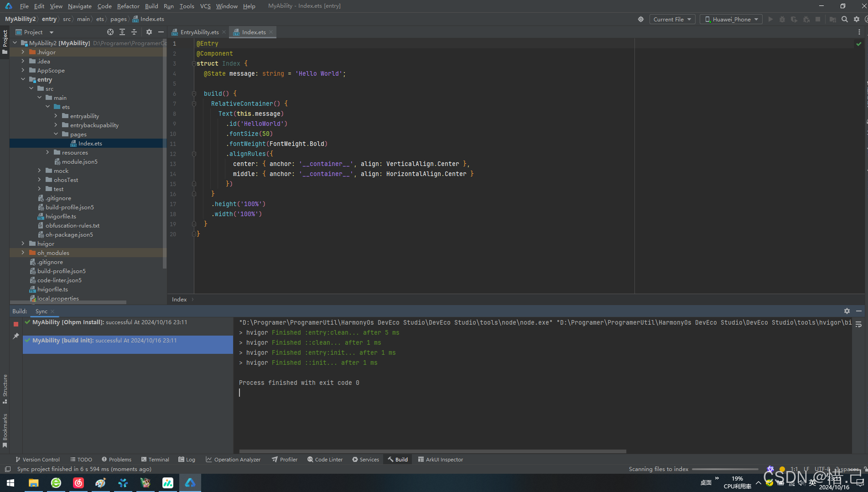Viewport: 868px width, 492px height.
Task: Open the Build menu
Action: coord(151,6)
